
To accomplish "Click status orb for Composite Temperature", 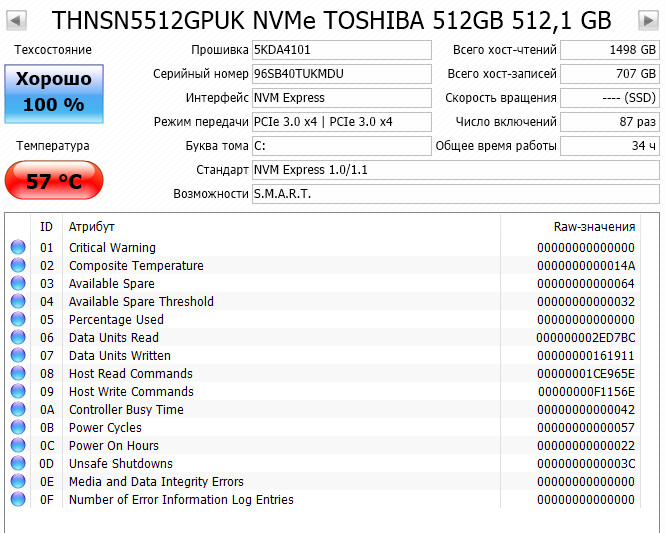I will tap(18, 265).
